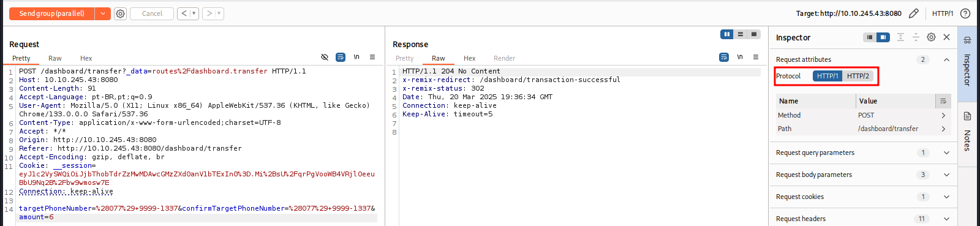Close the Inspector panel
The height and width of the screenshot is (226, 980).
947,37
